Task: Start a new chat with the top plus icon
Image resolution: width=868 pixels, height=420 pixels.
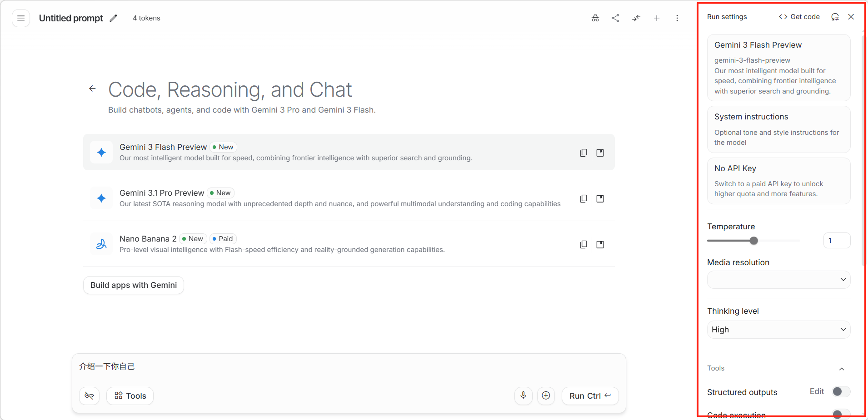Action: [657, 18]
